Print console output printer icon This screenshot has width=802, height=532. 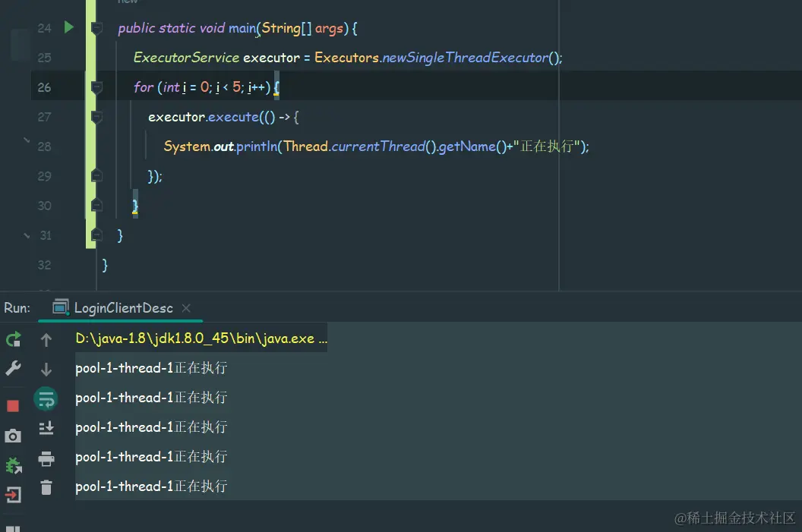(46, 458)
